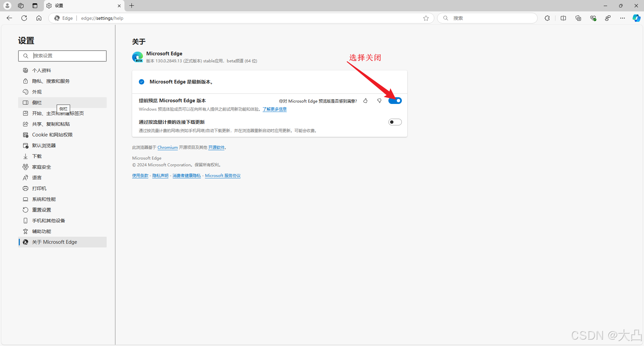
Task: Open the Extensions puzzle icon
Action: pos(547,18)
